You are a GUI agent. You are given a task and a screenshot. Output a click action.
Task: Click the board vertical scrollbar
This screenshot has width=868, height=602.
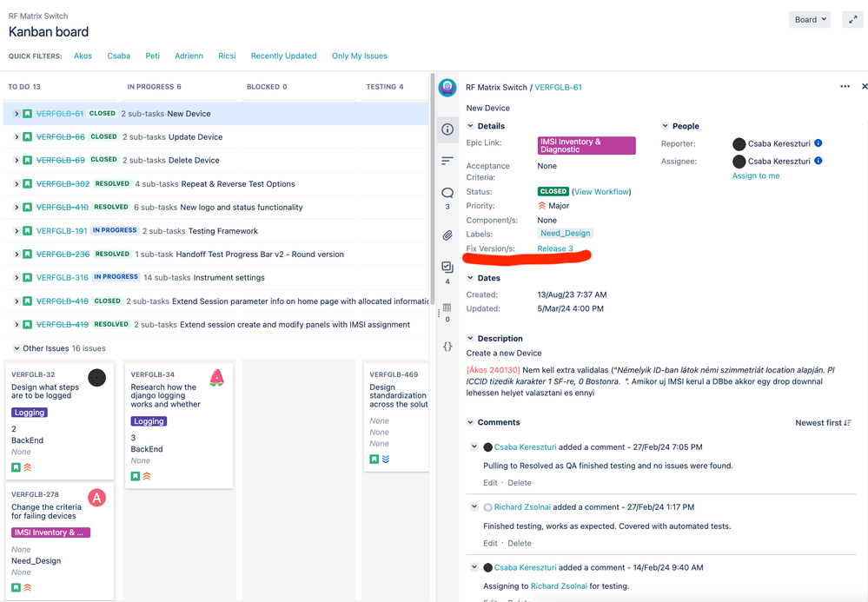point(433,189)
